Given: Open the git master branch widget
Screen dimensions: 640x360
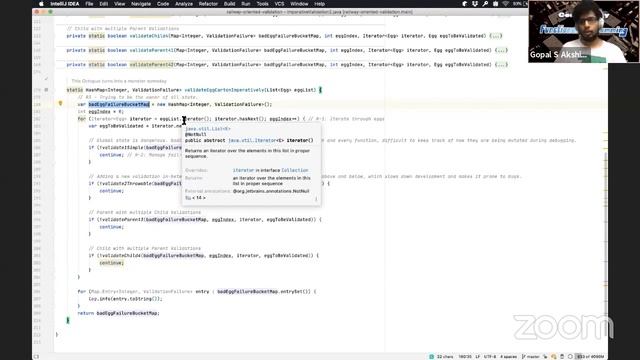Looking at the screenshot, I should click(531, 357).
